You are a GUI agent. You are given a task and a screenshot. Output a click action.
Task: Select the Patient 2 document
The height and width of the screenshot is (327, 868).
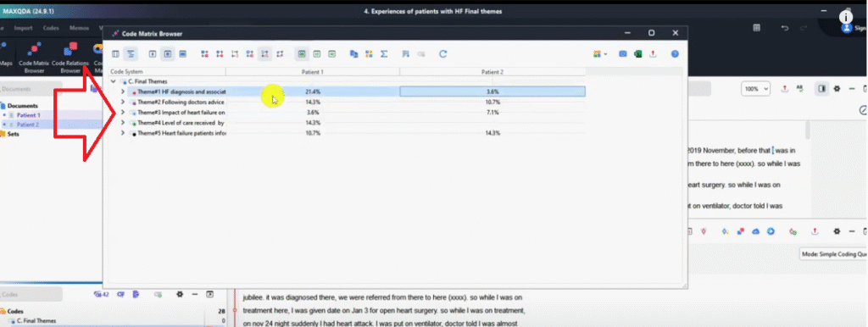click(28, 125)
